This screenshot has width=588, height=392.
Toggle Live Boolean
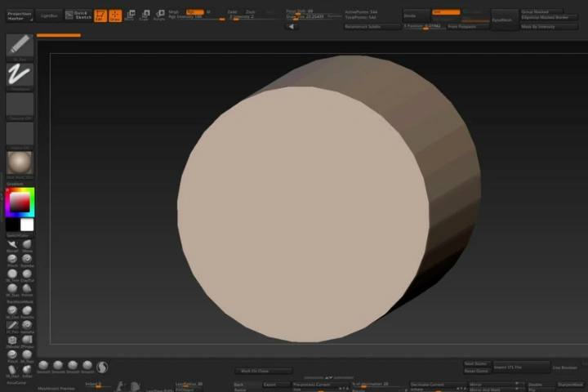click(x=565, y=367)
